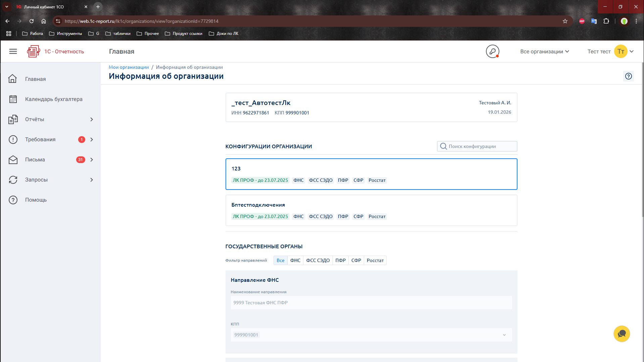Expand the Все организации dropdown
The height and width of the screenshot is (362, 644).
click(544, 51)
